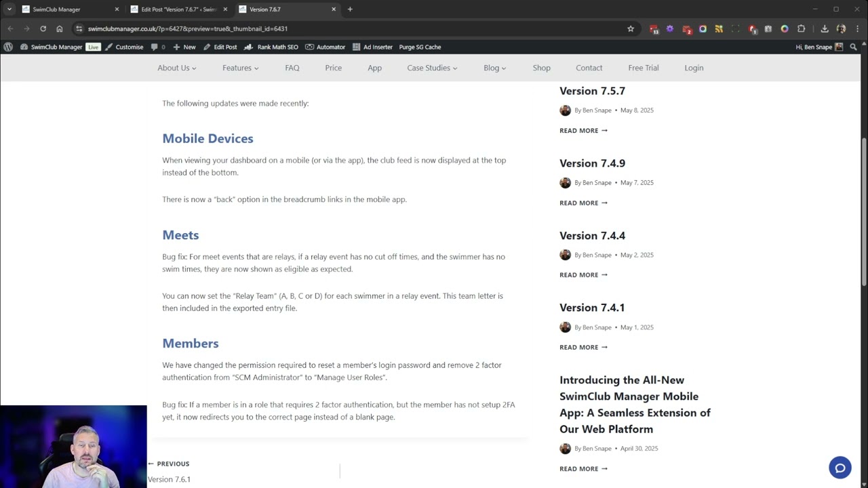Open a new browser tab
The width and height of the screenshot is (868, 488).
(350, 9)
